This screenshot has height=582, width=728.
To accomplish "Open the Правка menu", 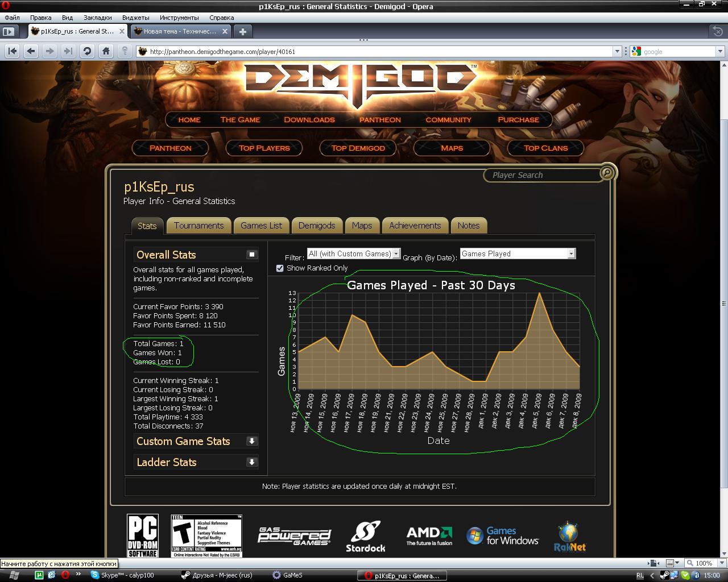I will click(x=40, y=18).
